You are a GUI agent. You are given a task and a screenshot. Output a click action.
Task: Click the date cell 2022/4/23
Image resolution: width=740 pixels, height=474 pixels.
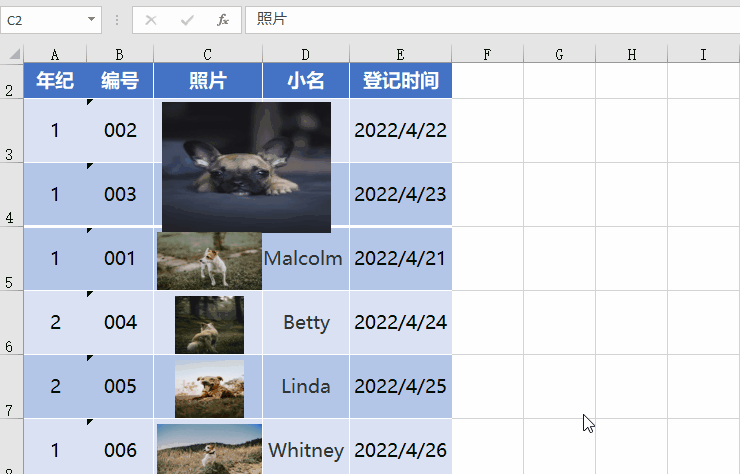click(400, 195)
